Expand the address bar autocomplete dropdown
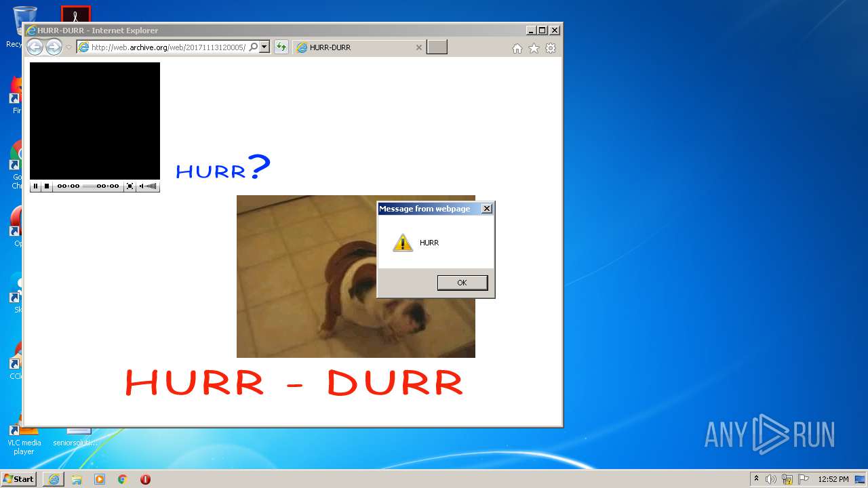 [x=264, y=47]
